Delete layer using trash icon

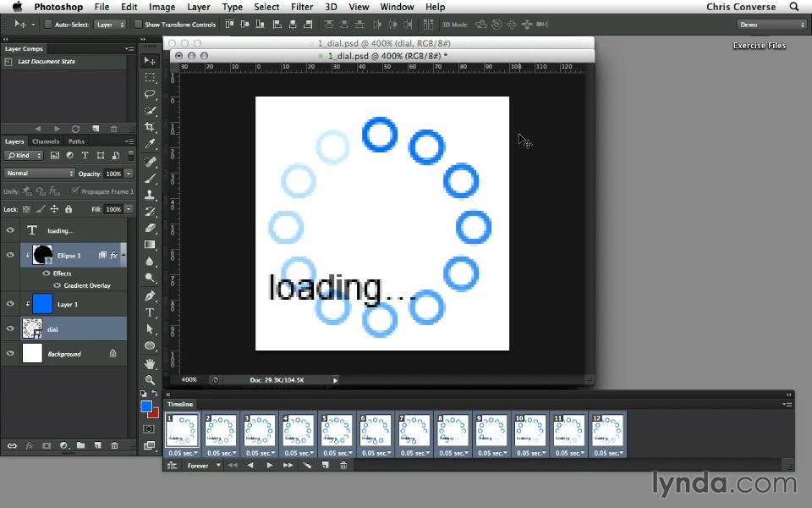(112, 445)
